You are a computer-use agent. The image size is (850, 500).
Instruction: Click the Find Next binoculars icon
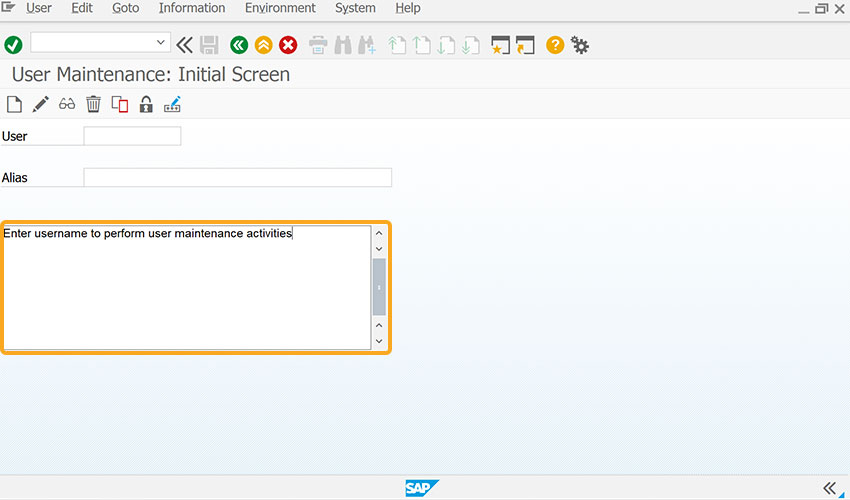[x=367, y=45]
